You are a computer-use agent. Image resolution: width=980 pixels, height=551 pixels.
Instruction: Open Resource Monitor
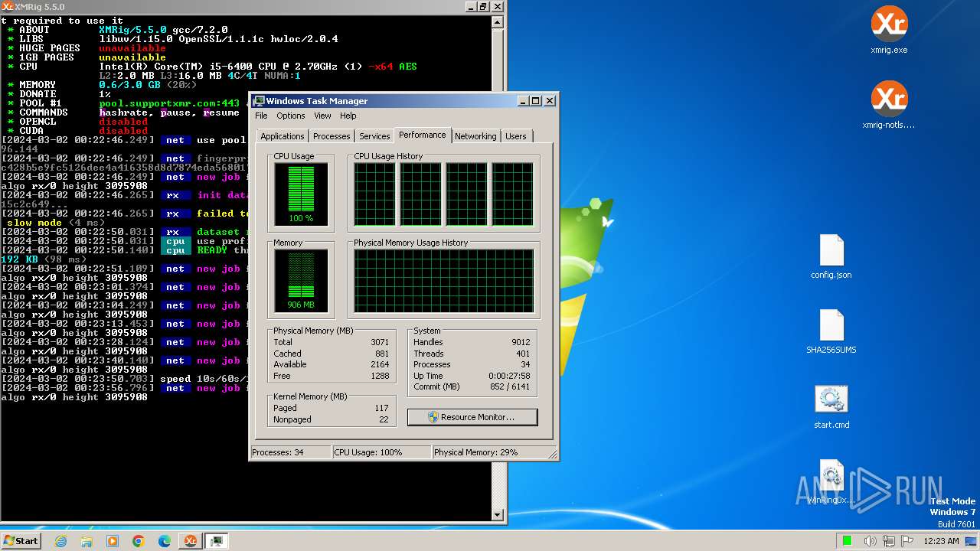click(x=472, y=417)
